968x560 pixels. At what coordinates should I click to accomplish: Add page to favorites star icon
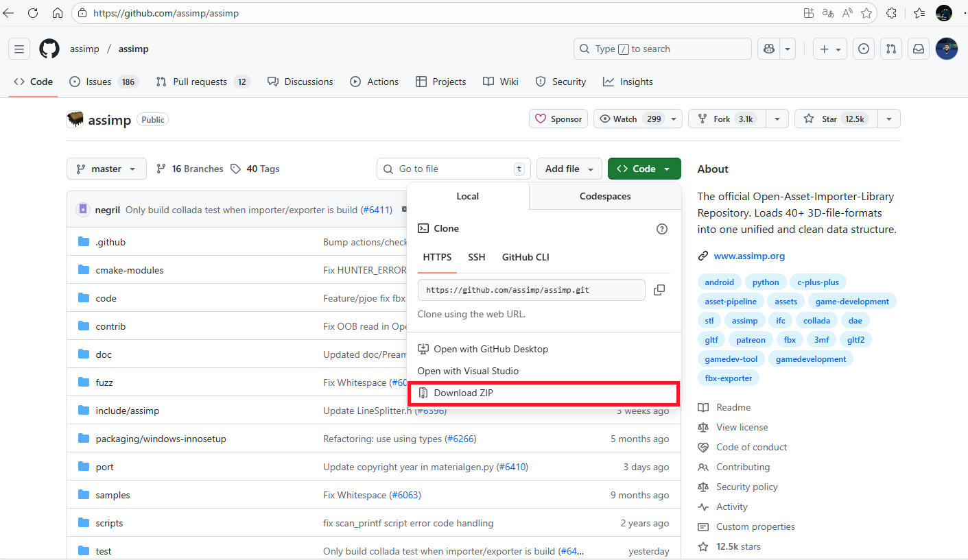(866, 13)
